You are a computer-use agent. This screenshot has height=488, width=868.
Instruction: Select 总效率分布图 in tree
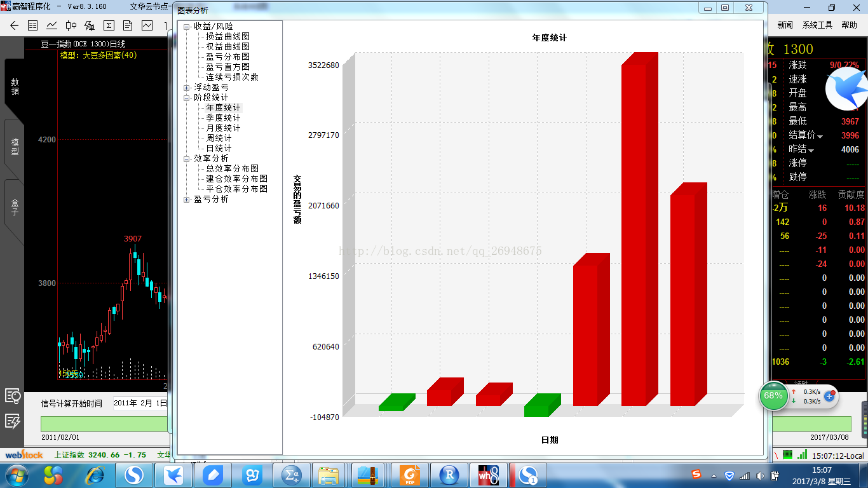[232, 168]
